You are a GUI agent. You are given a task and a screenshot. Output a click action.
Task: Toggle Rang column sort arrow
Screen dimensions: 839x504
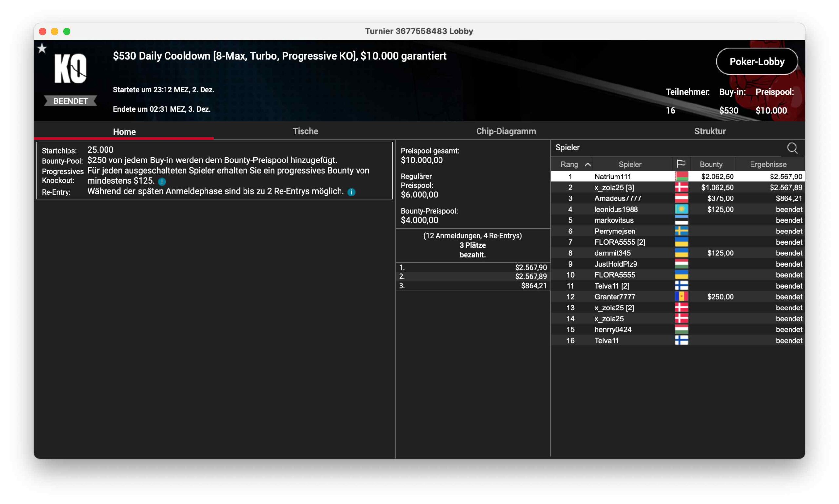587,165
